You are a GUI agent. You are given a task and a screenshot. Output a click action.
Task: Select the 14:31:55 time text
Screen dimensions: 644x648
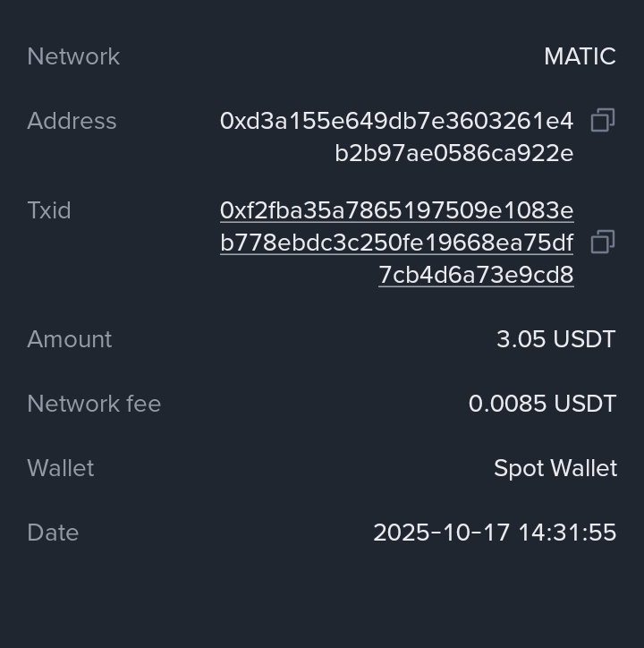point(567,533)
